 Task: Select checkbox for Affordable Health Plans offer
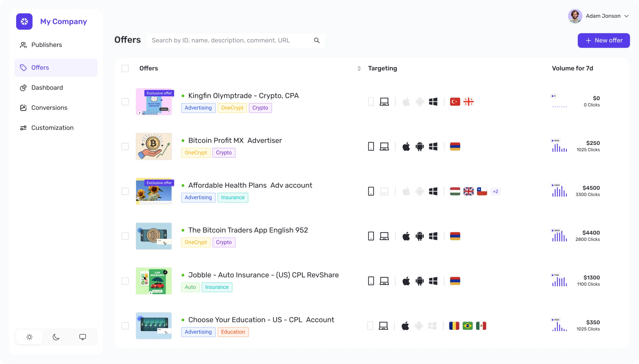click(125, 192)
